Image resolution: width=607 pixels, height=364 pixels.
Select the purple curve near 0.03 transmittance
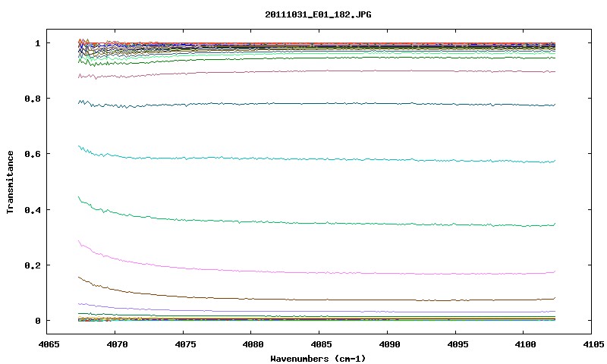click(317, 312)
